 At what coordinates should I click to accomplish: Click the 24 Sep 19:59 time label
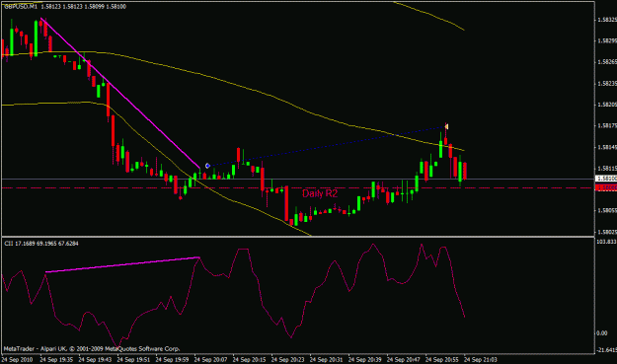(172, 359)
